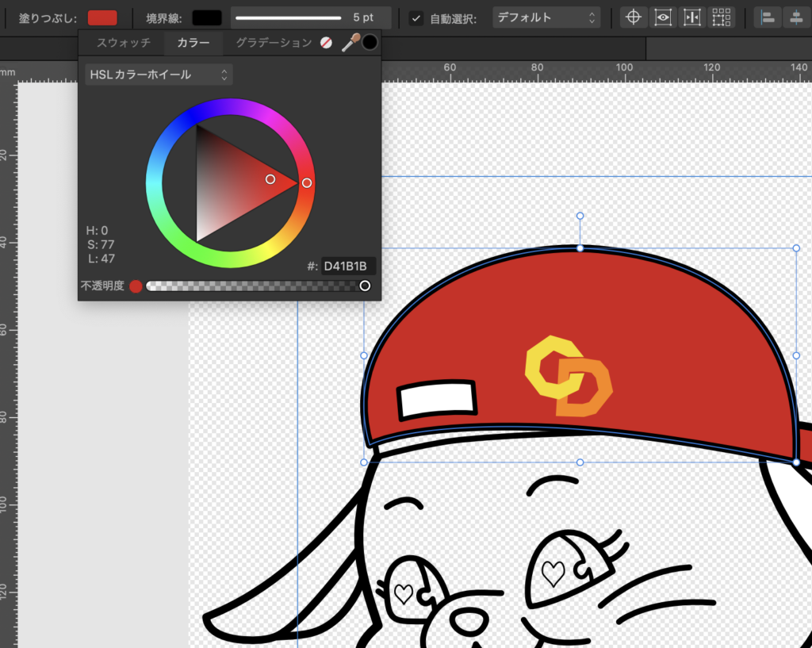Click the dotted selection grid icon

(721, 17)
